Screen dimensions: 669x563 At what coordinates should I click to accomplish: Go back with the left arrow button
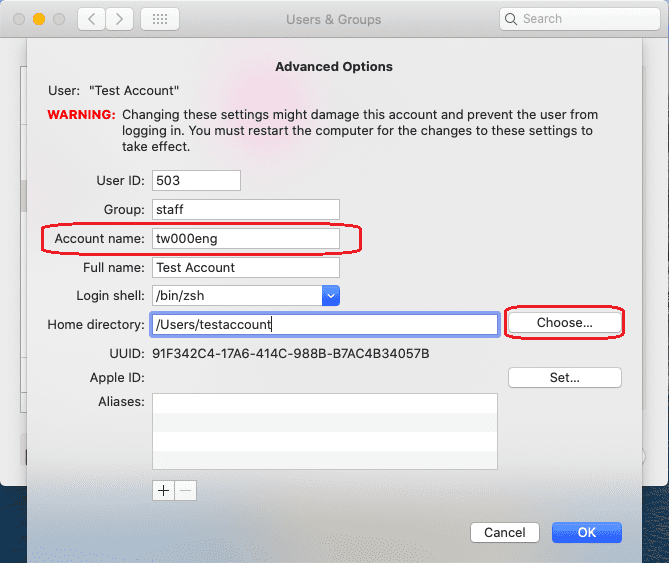pos(91,19)
